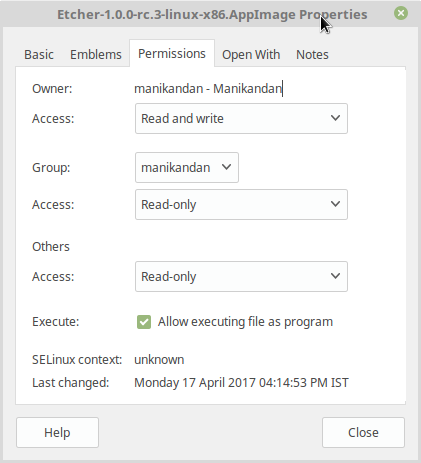This screenshot has width=421, height=463.
Task: Select the Permissions tab
Action: pyautogui.click(x=172, y=53)
